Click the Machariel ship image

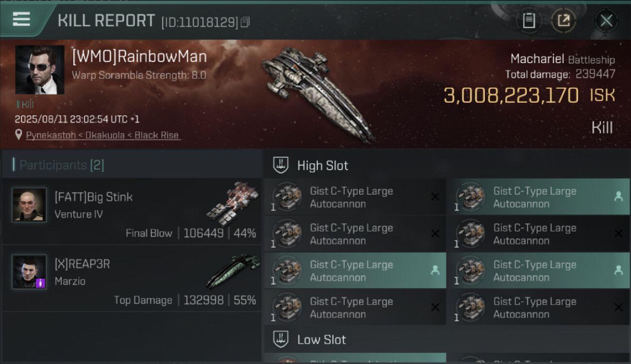pyautogui.click(x=318, y=93)
